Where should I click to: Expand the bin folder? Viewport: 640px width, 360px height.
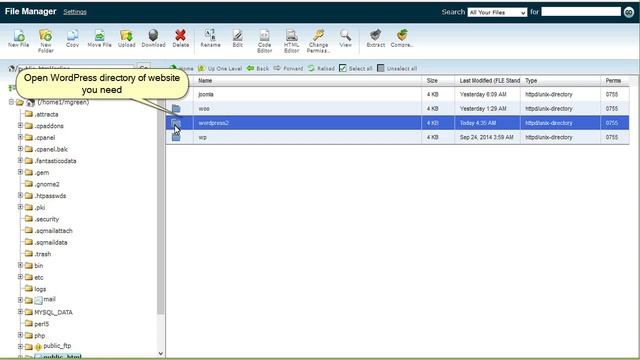20,265
